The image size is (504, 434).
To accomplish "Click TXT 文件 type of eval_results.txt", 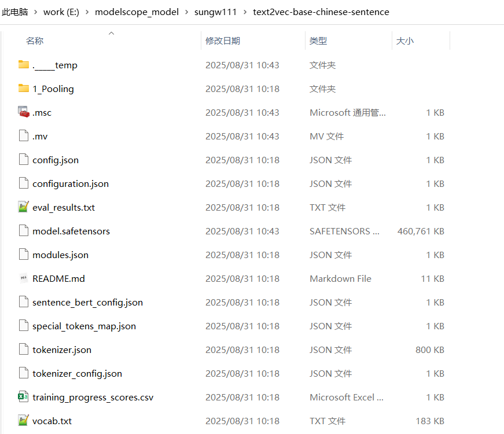I will click(x=328, y=208).
